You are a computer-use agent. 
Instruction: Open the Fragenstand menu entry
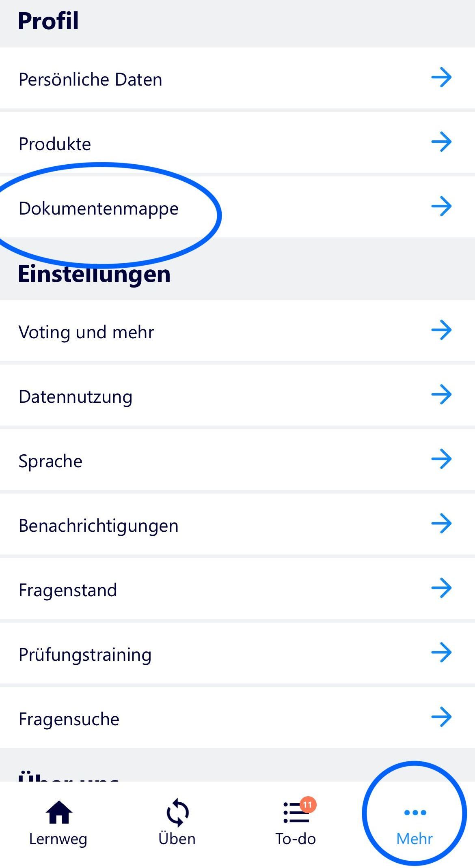click(68, 590)
